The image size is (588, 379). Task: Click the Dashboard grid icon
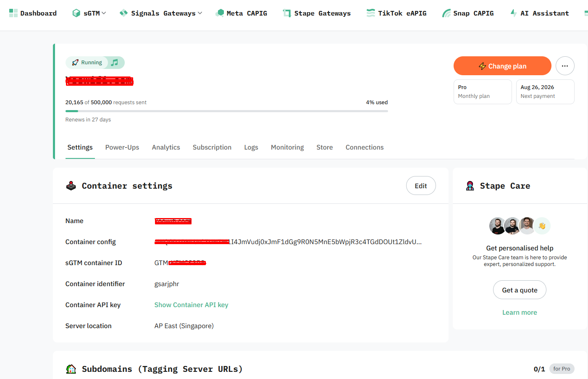13,13
